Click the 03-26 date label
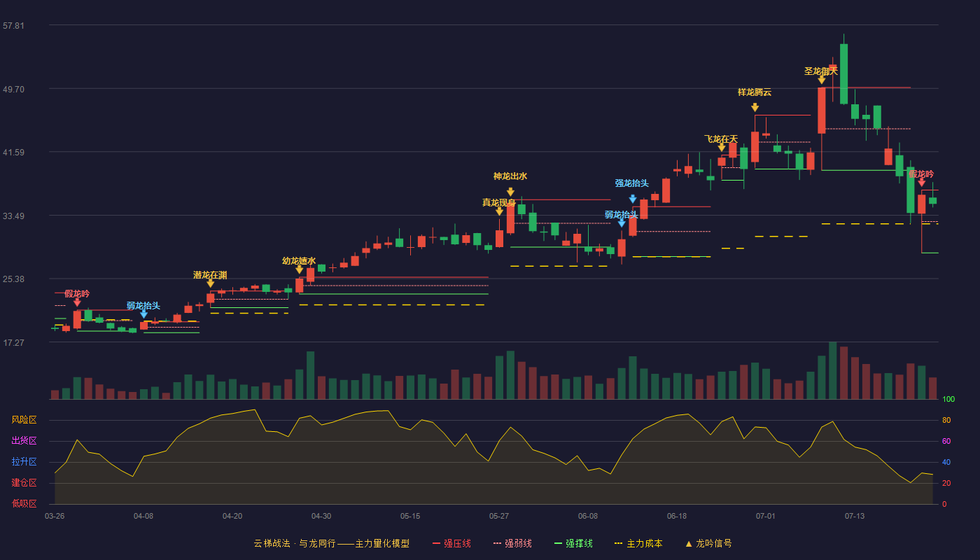This screenshot has height=560, width=980. tap(55, 516)
